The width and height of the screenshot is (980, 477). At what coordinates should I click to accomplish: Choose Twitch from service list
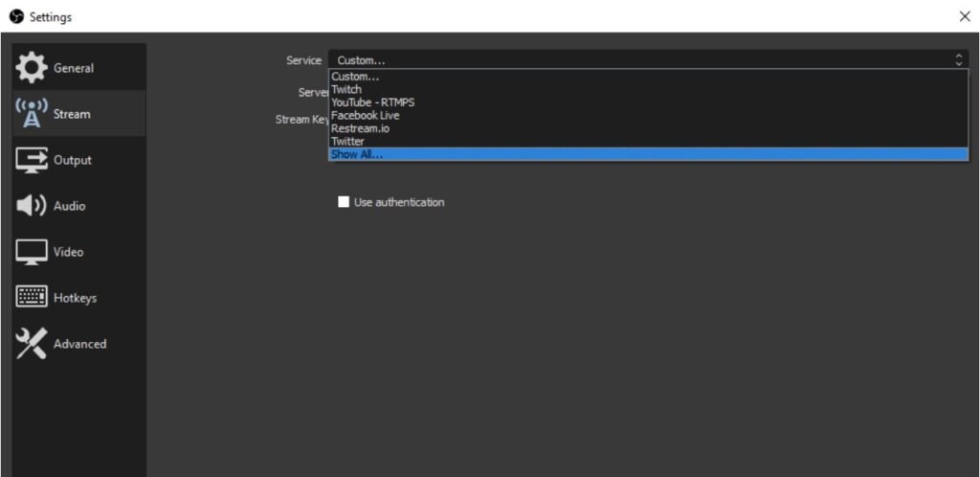pos(648,89)
